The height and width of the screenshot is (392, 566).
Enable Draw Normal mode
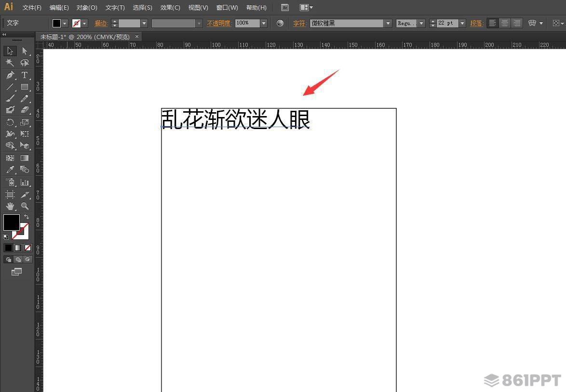pos(8,259)
